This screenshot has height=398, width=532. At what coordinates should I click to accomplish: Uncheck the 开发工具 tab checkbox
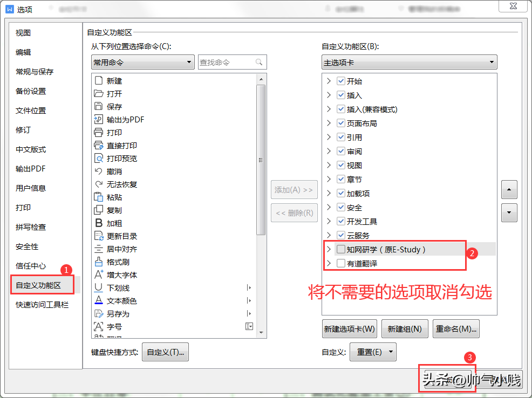341,221
